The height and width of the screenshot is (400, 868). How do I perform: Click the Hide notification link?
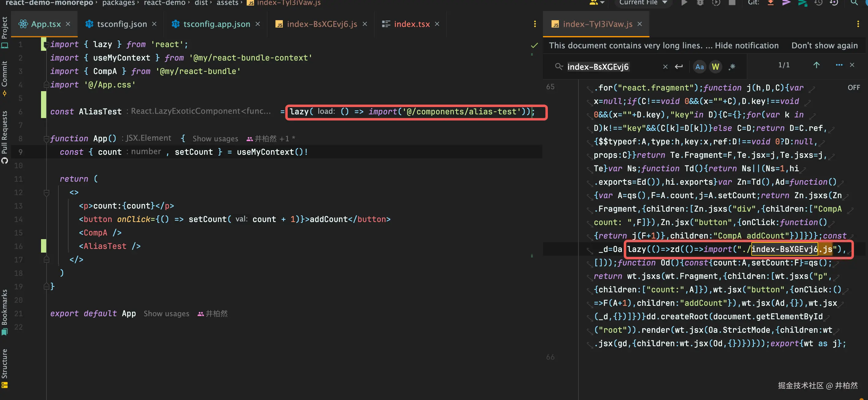pyautogui.click(x=746, y=46)
